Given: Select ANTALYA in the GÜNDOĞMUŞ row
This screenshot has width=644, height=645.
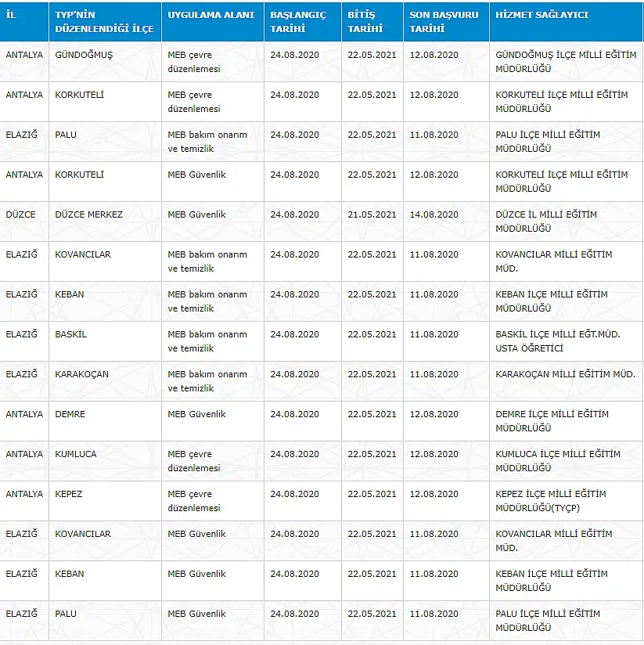Looking at the screenshot, I should 24,62.
